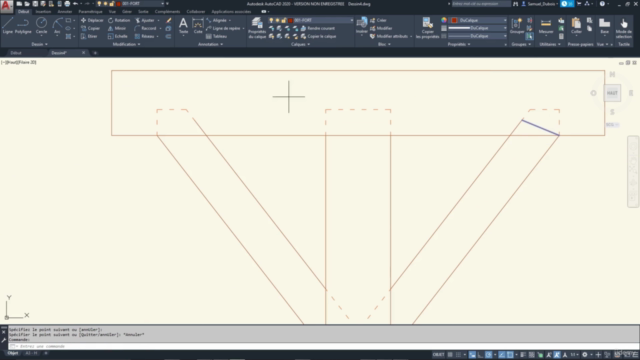Open the Insertion ribbon tab
The width and height of the screenshot is (640, 360).
(43, 11)
